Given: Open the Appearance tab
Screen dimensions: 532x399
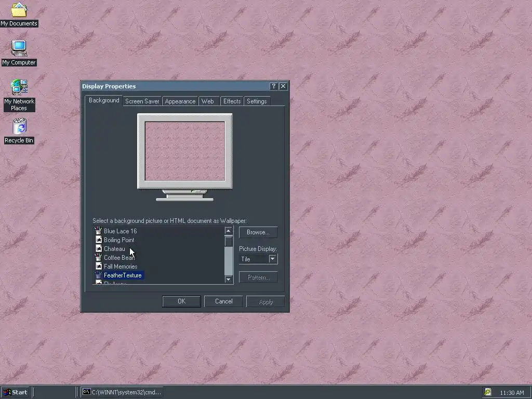Looking at the screenshot, I should [x=180, y=101].
